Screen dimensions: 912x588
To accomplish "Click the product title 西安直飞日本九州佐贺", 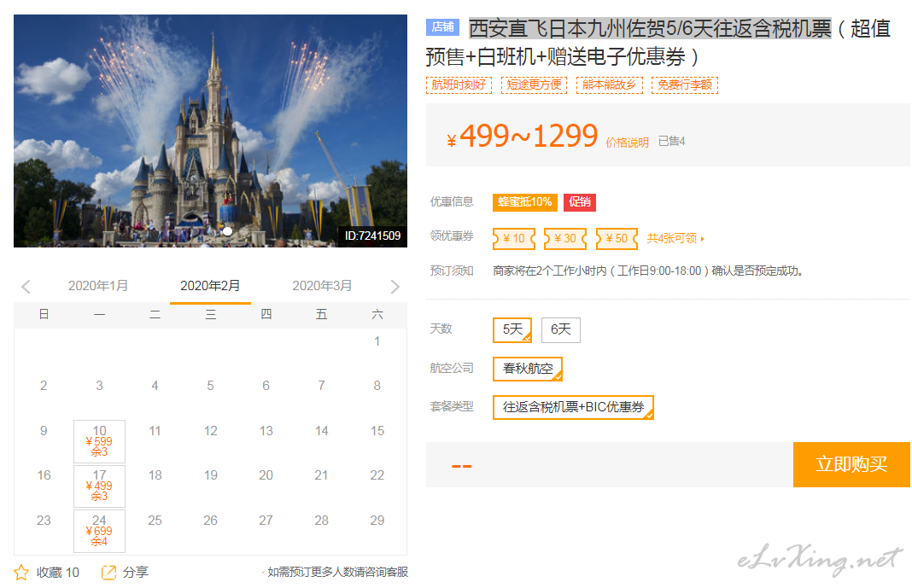I will point(650,28).
